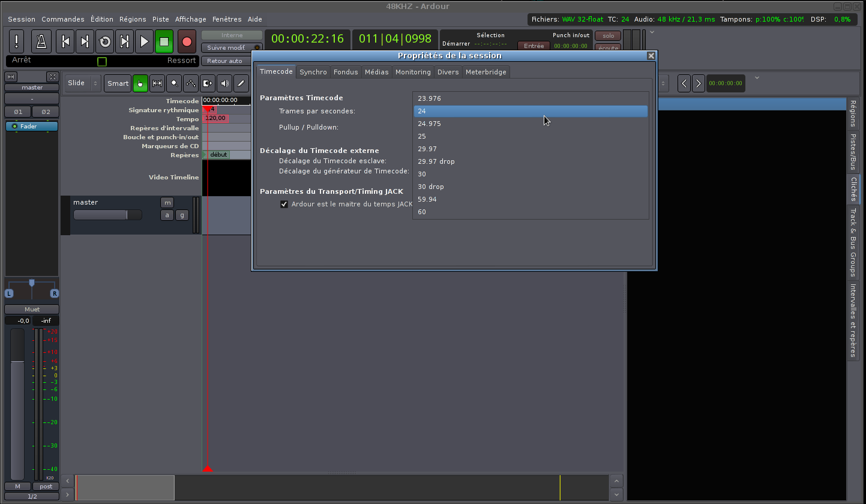The image size is (866, 504).
Task: Open the Session menu
Action: 22,19
